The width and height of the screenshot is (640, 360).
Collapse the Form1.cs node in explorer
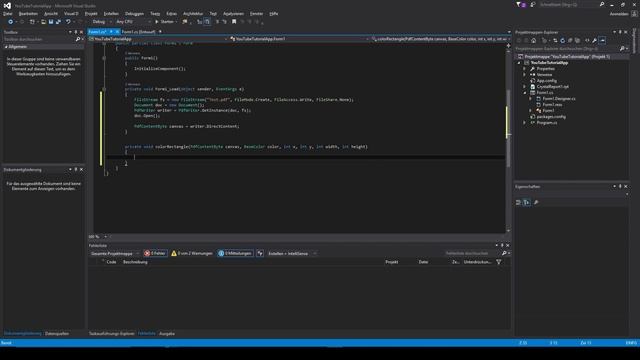525,93
